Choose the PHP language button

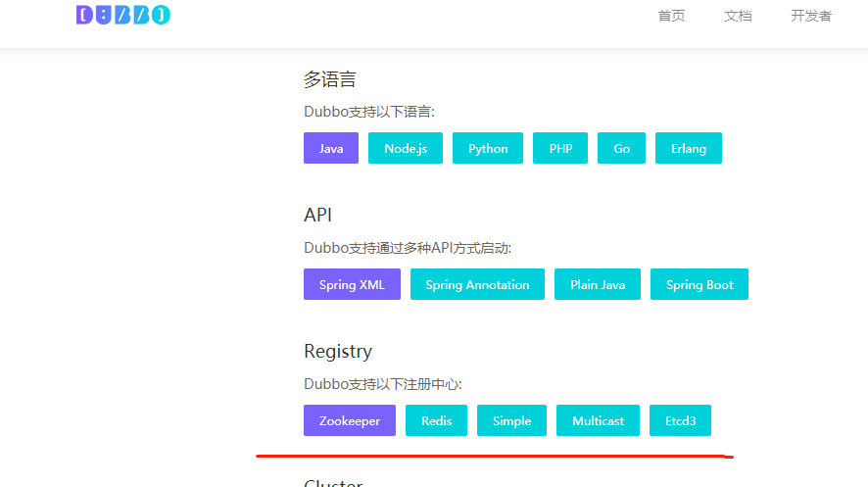[x=560, y=148]
